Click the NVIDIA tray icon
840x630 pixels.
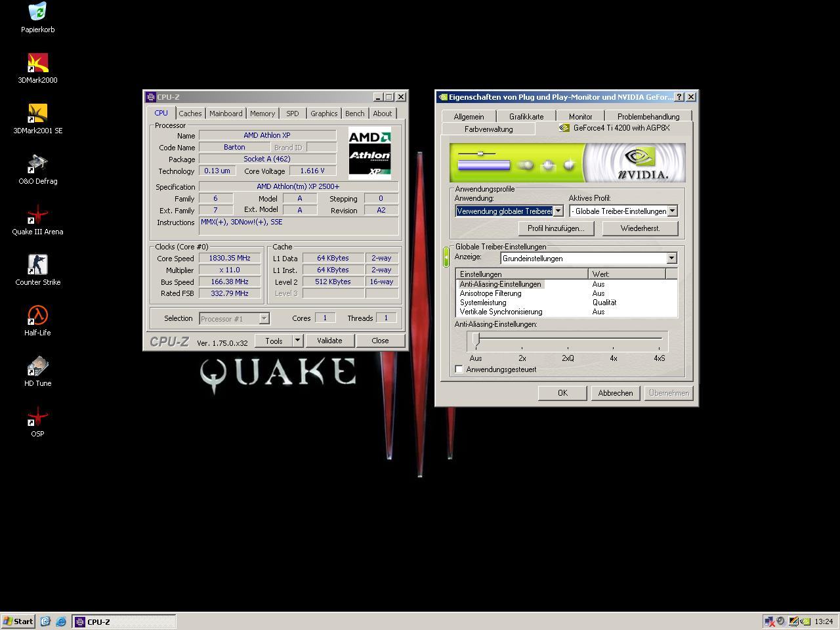pos(805,621)
